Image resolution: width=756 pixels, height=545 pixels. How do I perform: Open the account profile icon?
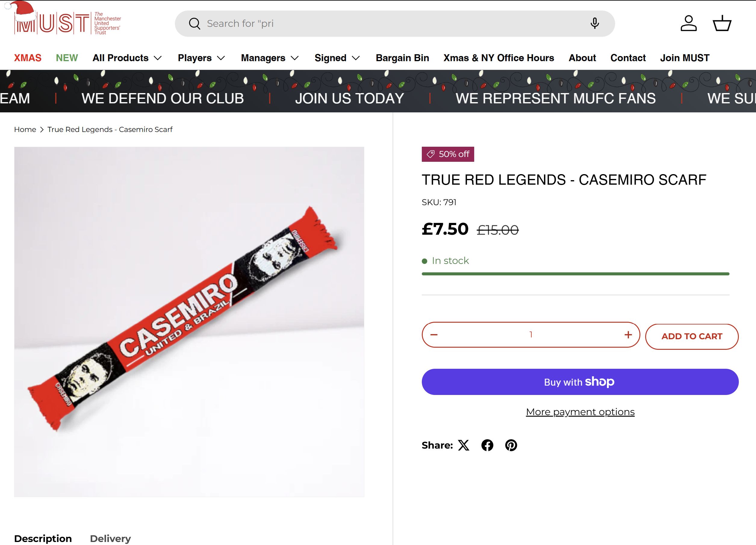tap(688, 23)
